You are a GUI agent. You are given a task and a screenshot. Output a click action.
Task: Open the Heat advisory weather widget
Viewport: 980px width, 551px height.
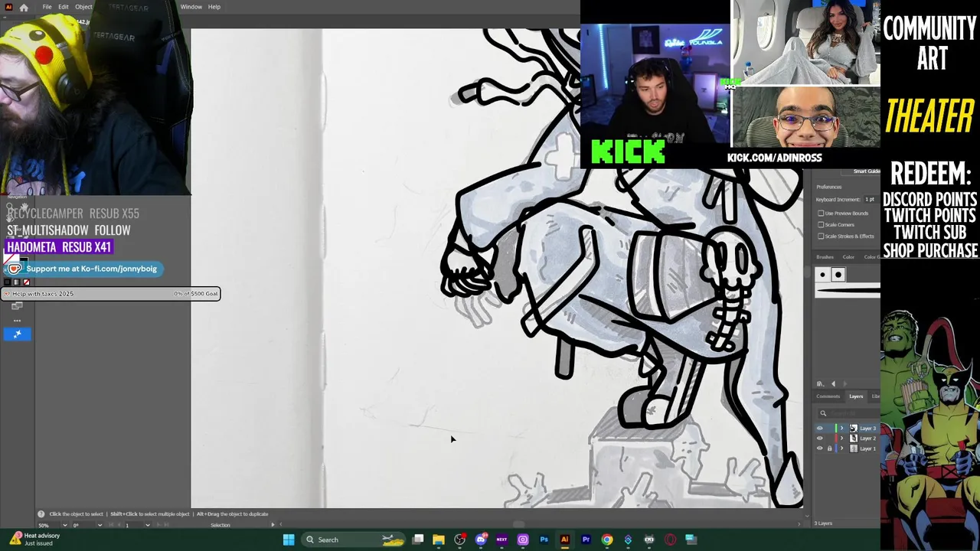pos(34,539)
